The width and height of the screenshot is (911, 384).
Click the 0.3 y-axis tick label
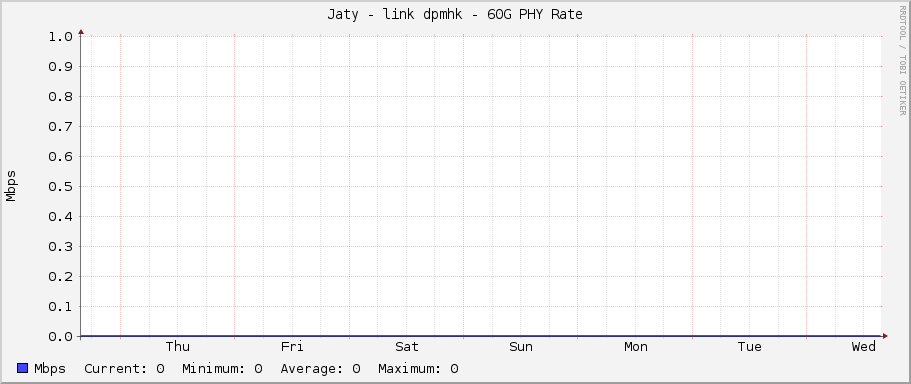pyautogui.click(x=61, y=247)
